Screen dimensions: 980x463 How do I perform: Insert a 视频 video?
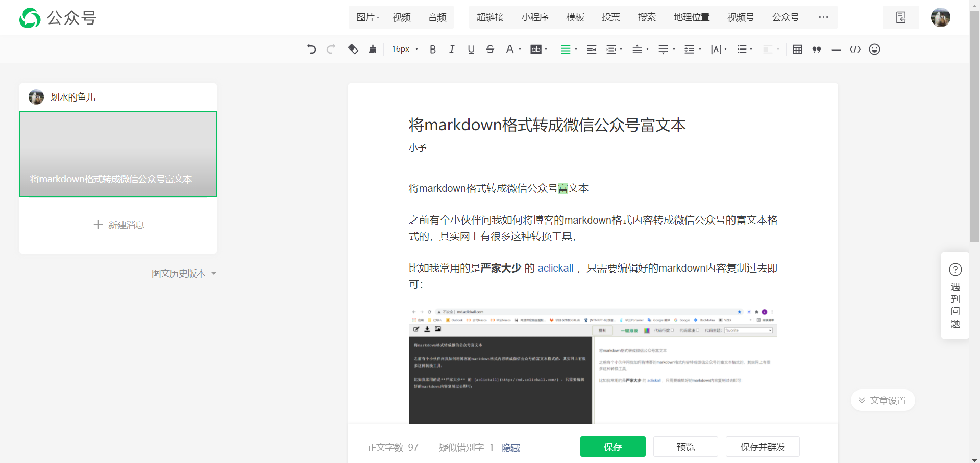click(402, 17)
